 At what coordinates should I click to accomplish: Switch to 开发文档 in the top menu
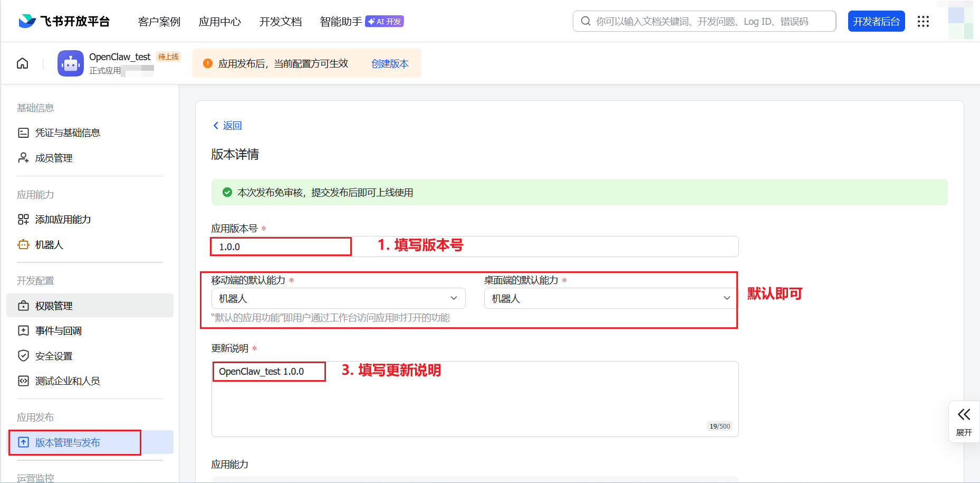click(280, 22)
